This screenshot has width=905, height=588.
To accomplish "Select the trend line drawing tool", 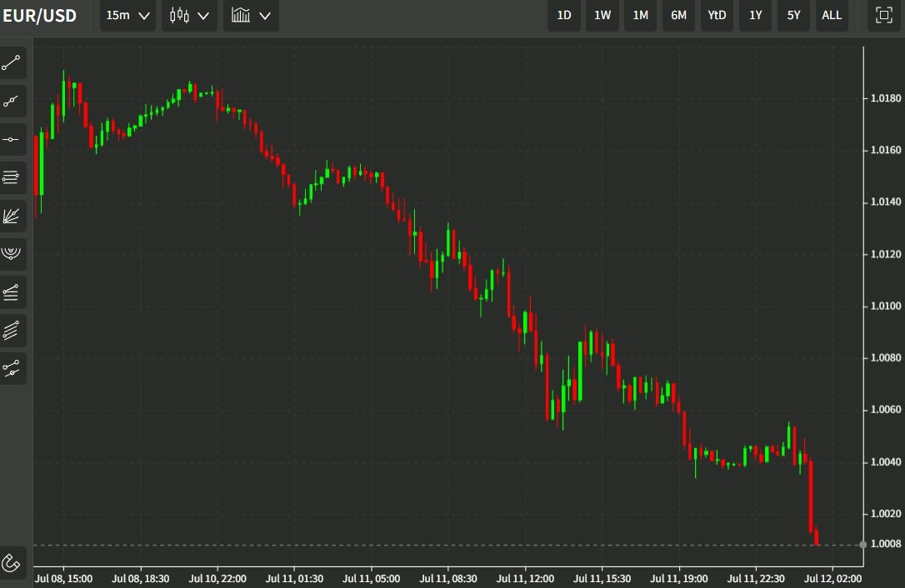I will 11,63.
